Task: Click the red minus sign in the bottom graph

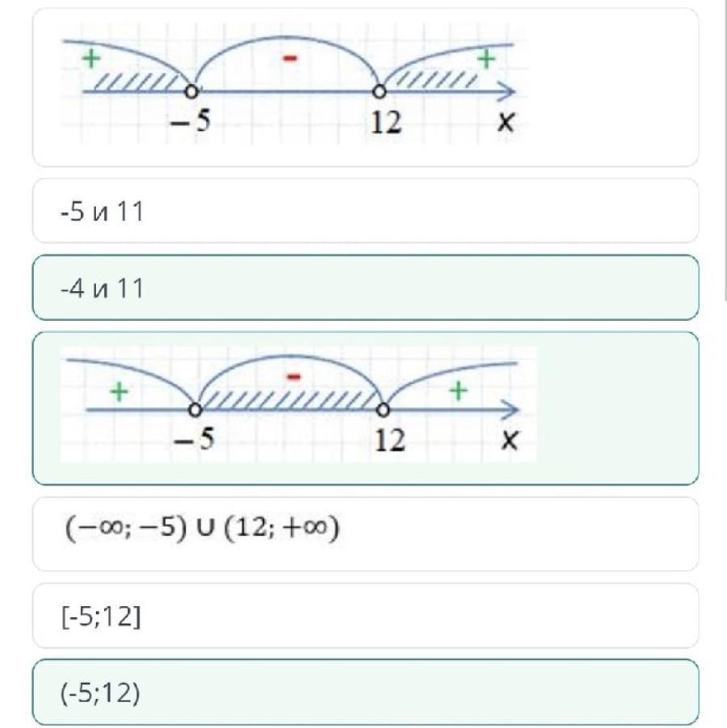Action: [294, 376]
